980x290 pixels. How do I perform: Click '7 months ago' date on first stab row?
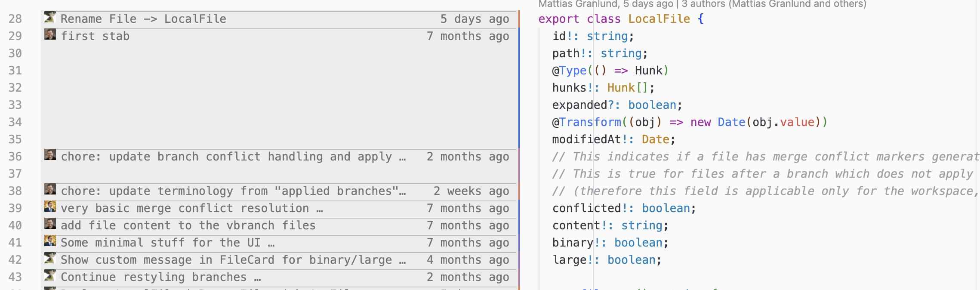tap(468, 36)
